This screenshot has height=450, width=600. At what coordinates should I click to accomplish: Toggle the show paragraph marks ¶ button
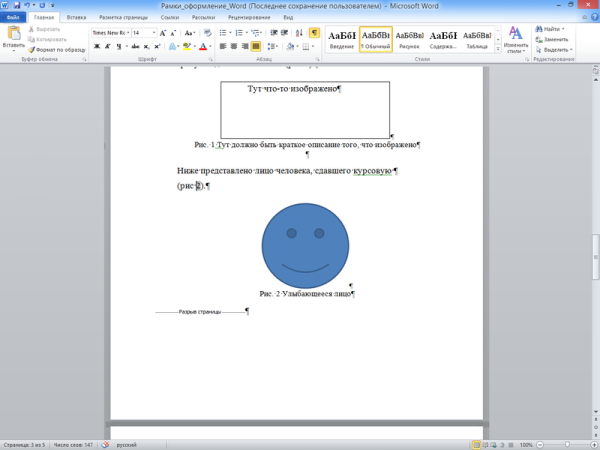point(314,32)
